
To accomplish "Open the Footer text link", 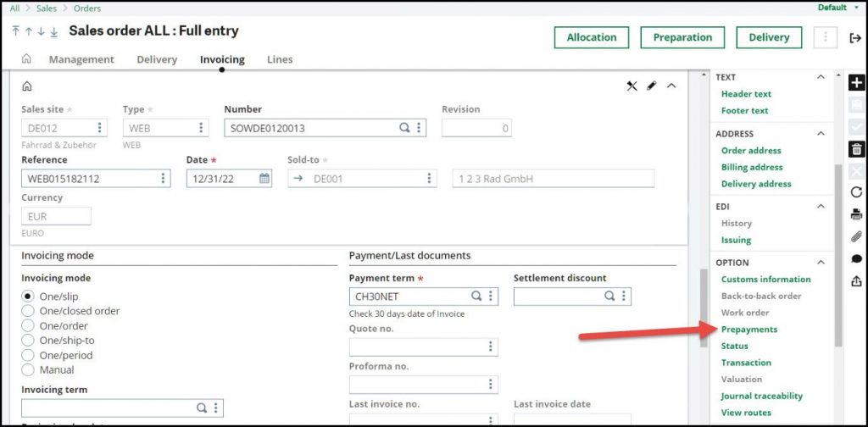I will point(744,111).
